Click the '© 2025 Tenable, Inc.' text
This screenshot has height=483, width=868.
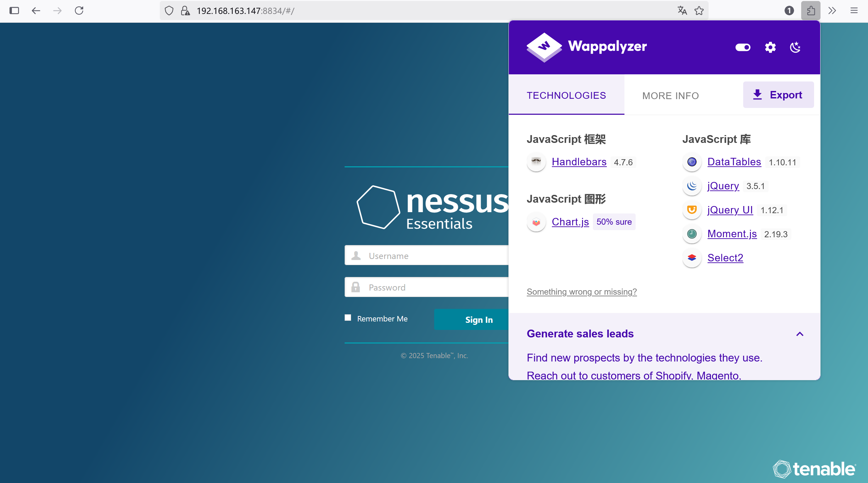434,356
